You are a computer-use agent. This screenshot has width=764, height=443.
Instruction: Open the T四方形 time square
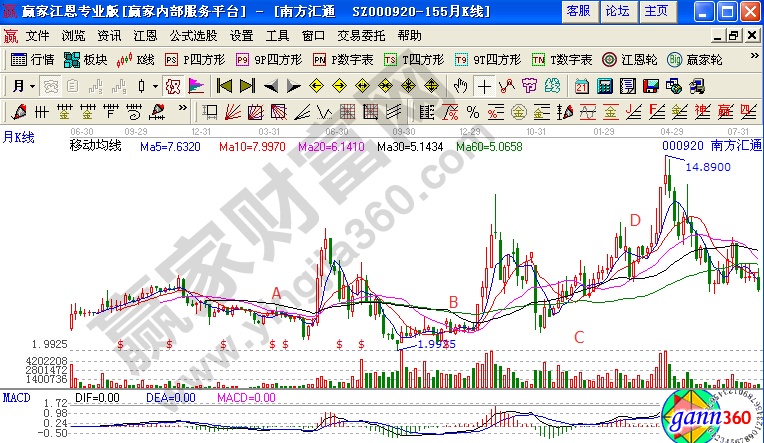[x=414, y=60]
